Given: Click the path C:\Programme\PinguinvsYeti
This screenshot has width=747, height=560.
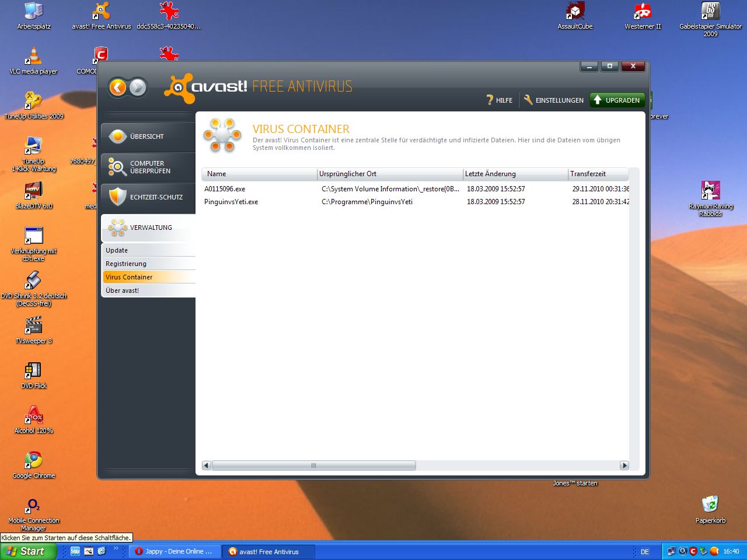Looking at the screenshot, I should 367,202.
